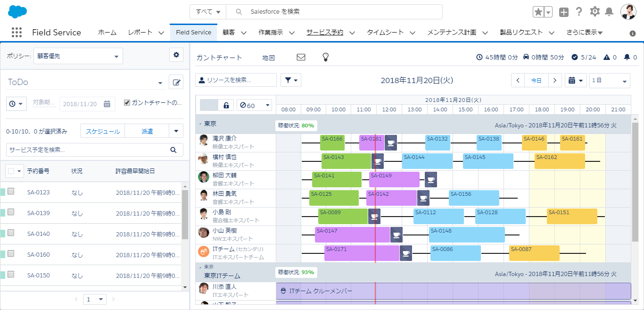Open the 顧客優先 policy dropdown

pos(78,56)
